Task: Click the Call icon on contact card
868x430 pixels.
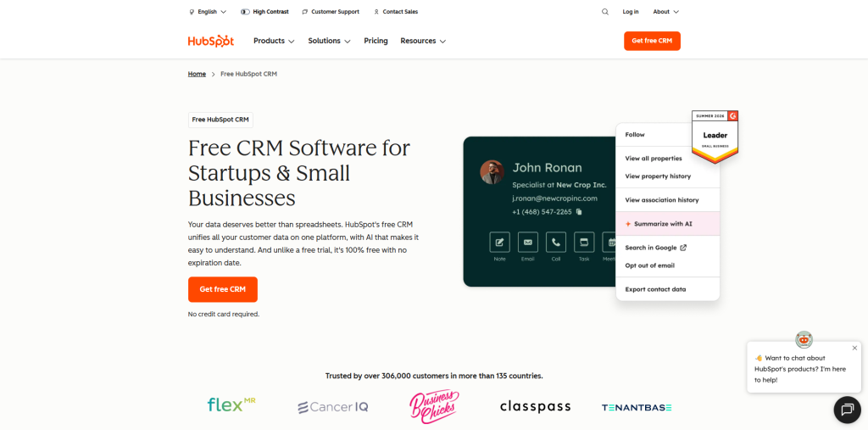Action: (556, 243)
